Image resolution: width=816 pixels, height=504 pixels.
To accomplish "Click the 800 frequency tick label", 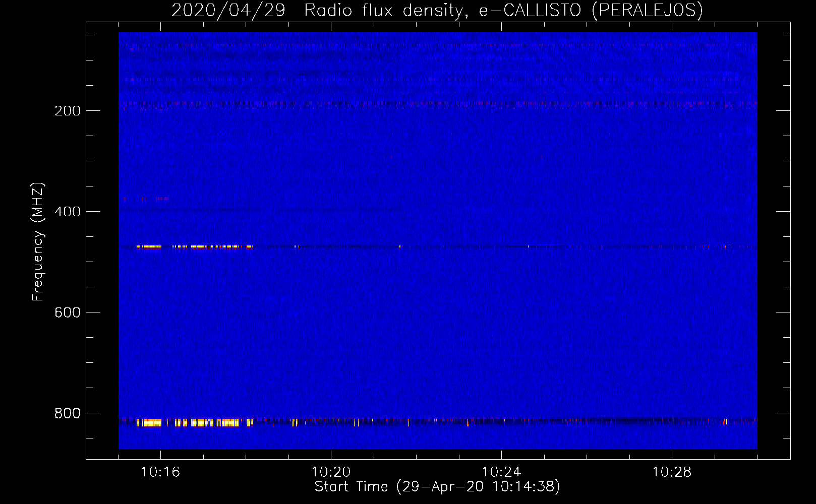I will (68, 413).
